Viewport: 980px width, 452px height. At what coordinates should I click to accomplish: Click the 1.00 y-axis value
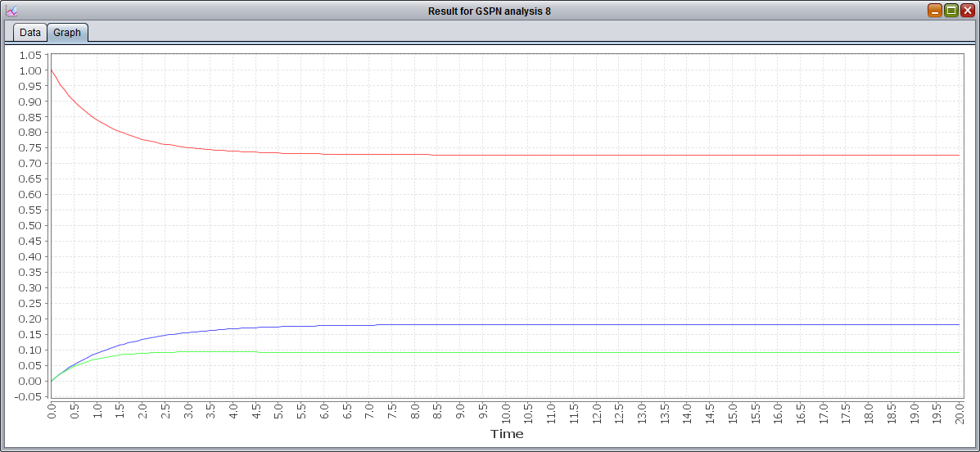[31, 70]
